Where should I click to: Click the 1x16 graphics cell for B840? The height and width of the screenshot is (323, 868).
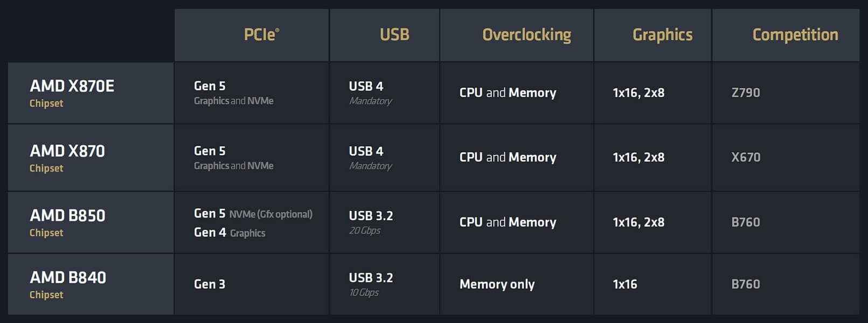tap(624, 284)
